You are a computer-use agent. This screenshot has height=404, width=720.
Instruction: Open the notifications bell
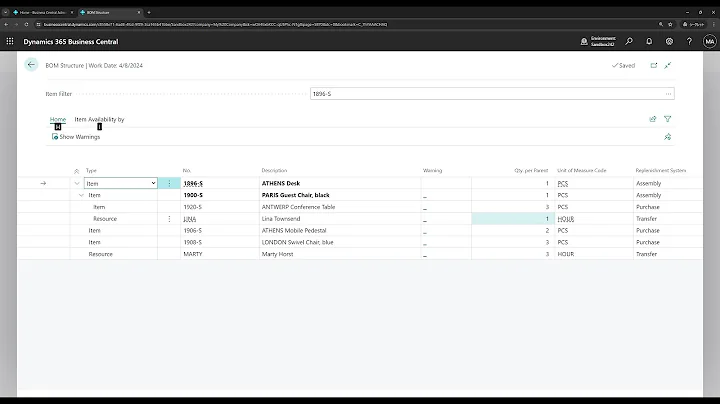(649, 41)
